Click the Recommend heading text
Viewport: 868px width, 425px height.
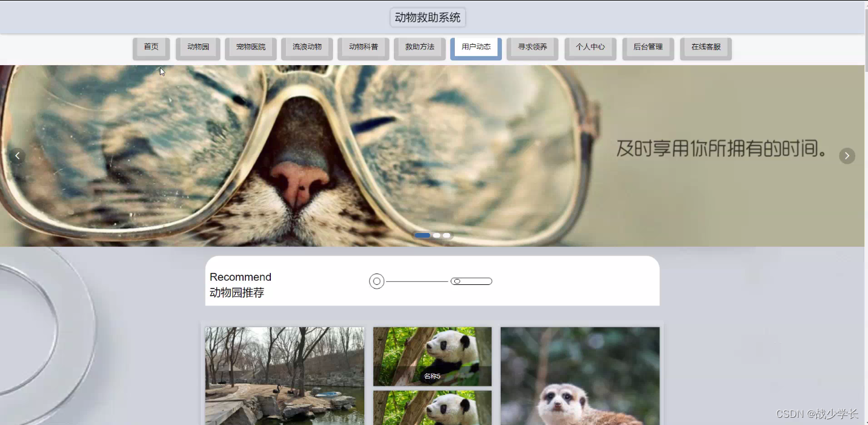coord(241,277)
